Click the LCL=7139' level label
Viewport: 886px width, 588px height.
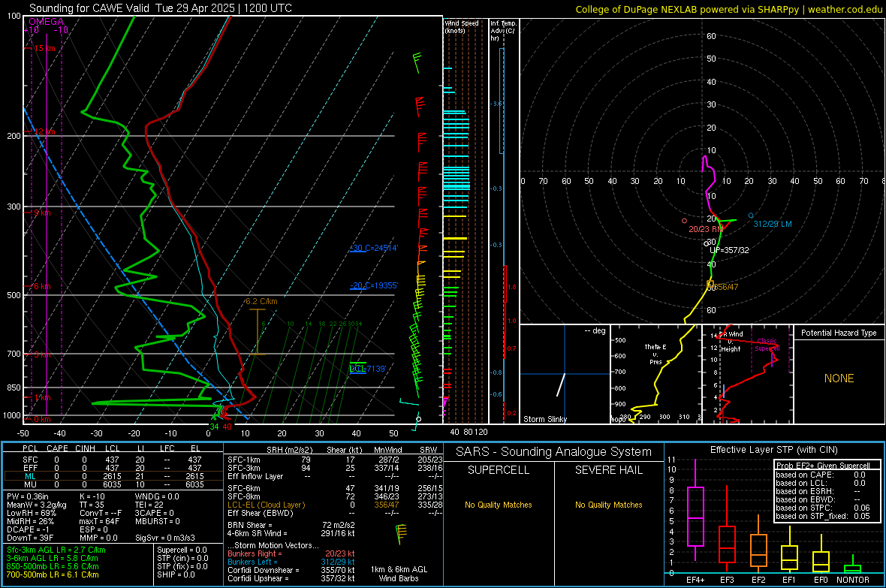pyautogui.click(x=368, y=369)
